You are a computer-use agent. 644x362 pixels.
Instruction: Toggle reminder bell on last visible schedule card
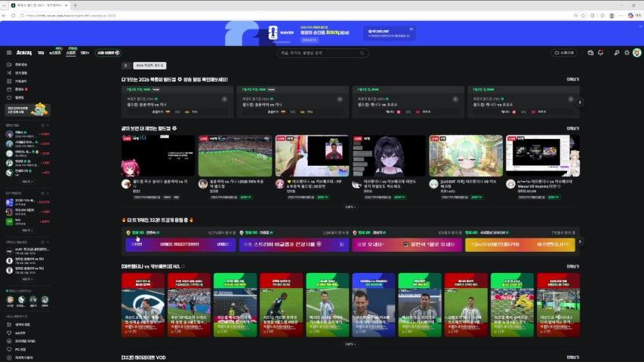click(571, 100)
